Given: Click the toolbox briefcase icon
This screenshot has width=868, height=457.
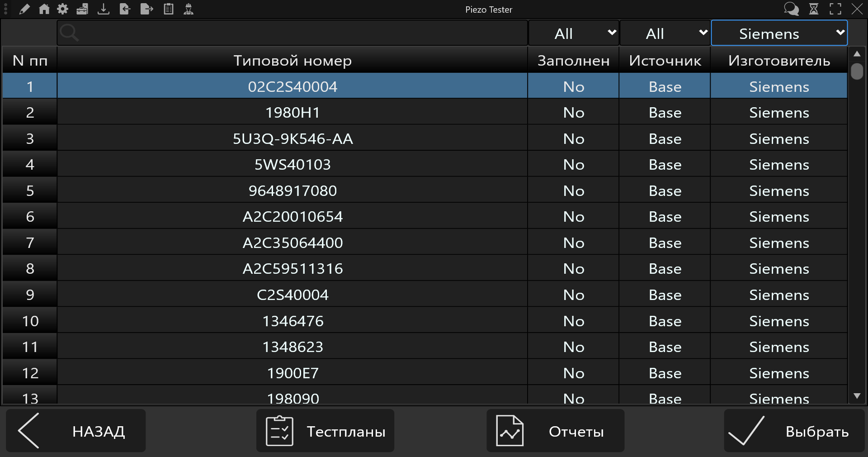Looking at the screenshot, I should (82, 9).
